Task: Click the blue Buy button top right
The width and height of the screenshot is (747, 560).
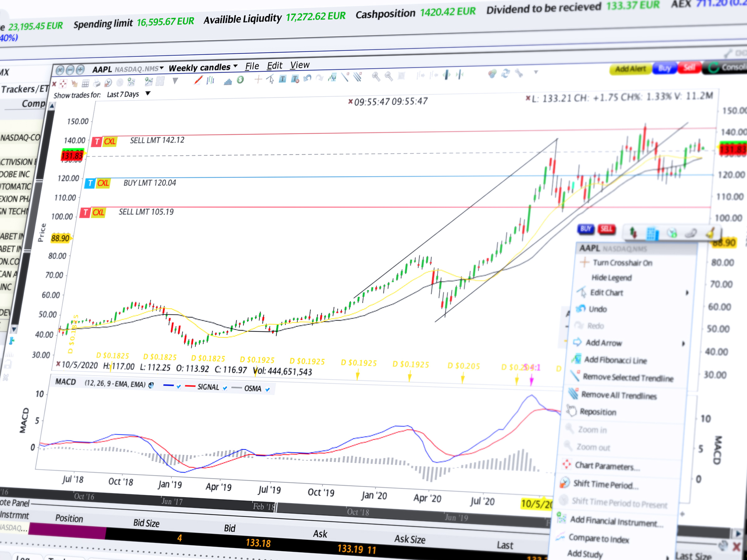Action: pyautogui.click(x=664, y=68)
